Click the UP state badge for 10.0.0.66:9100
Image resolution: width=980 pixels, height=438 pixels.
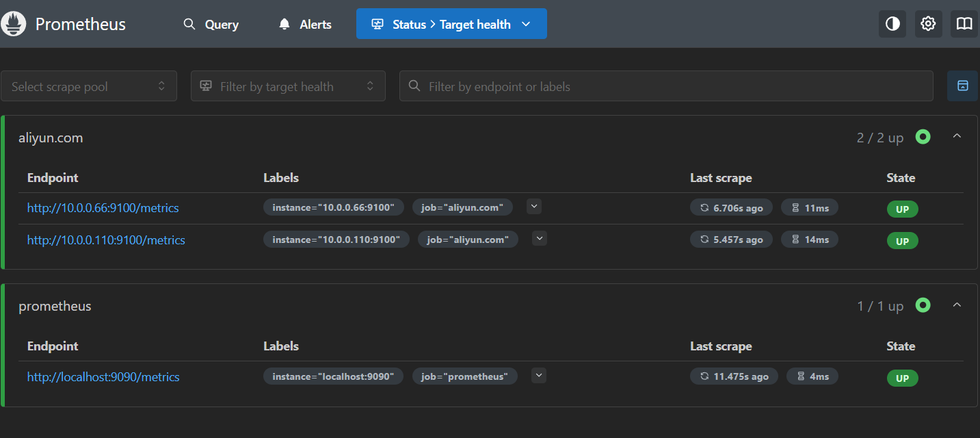tap(903, 209)
